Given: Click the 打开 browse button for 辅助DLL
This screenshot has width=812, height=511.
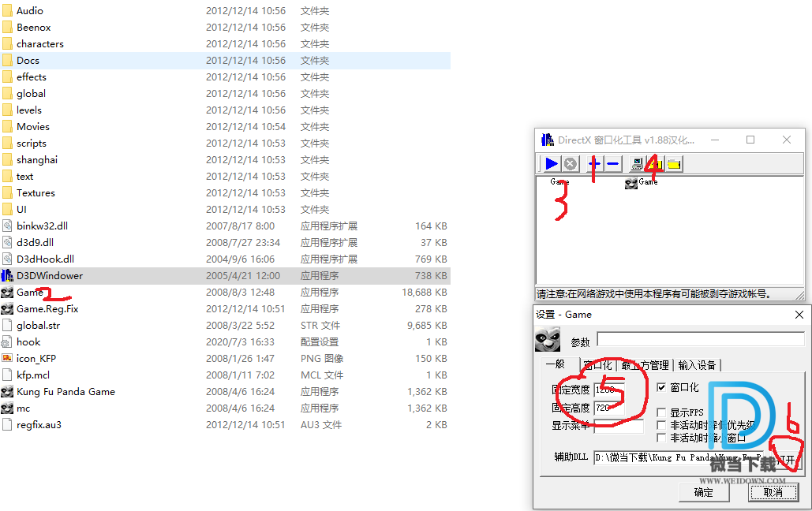Looking at the screenshot, I should point(786,458).
